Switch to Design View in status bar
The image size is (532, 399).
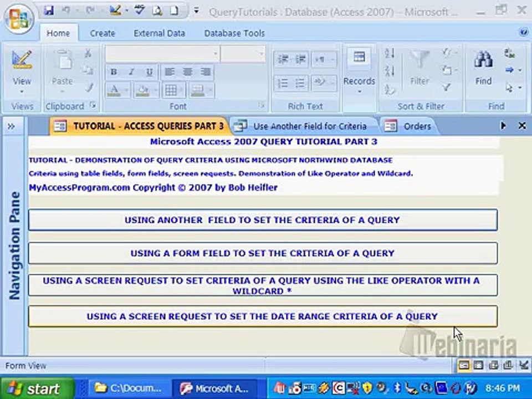pyautogui.click(x=524, y=365)
